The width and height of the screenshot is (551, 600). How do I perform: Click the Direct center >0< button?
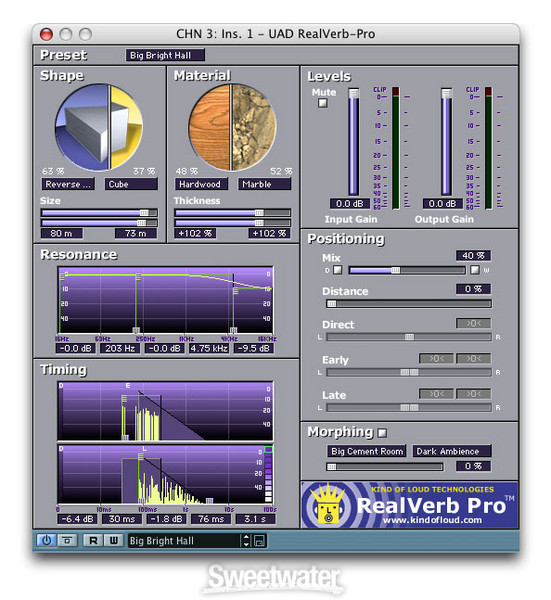(473, 323)
